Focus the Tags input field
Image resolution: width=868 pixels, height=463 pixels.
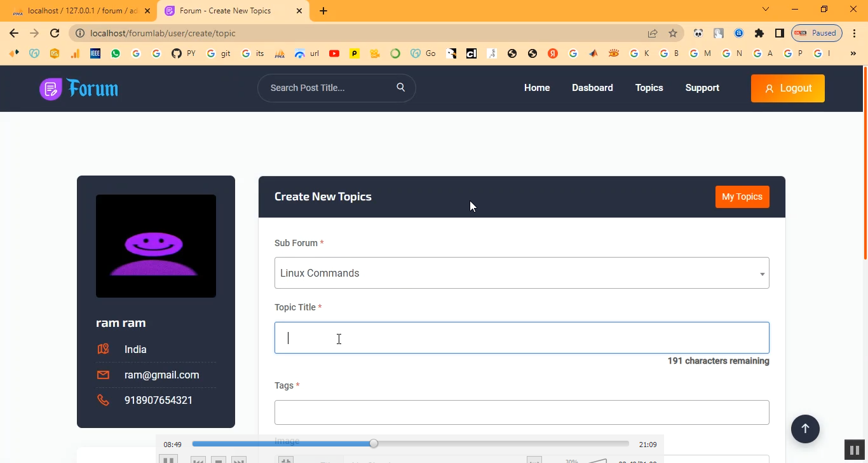521,412
